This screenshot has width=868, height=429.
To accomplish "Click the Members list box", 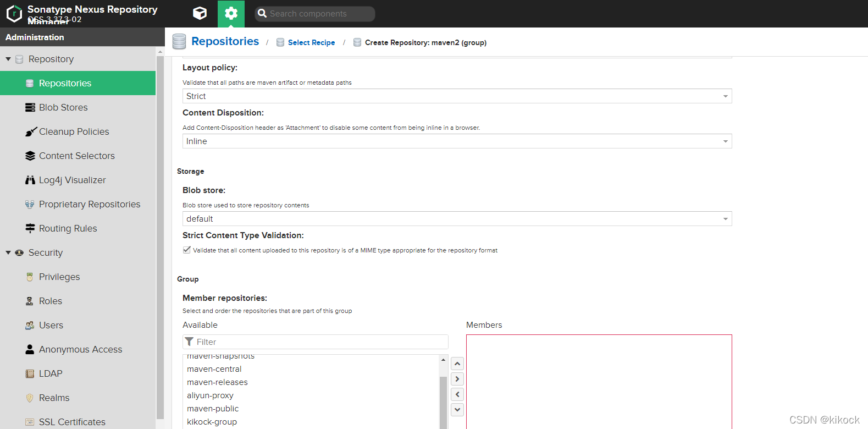I will (x=599, y=382).
